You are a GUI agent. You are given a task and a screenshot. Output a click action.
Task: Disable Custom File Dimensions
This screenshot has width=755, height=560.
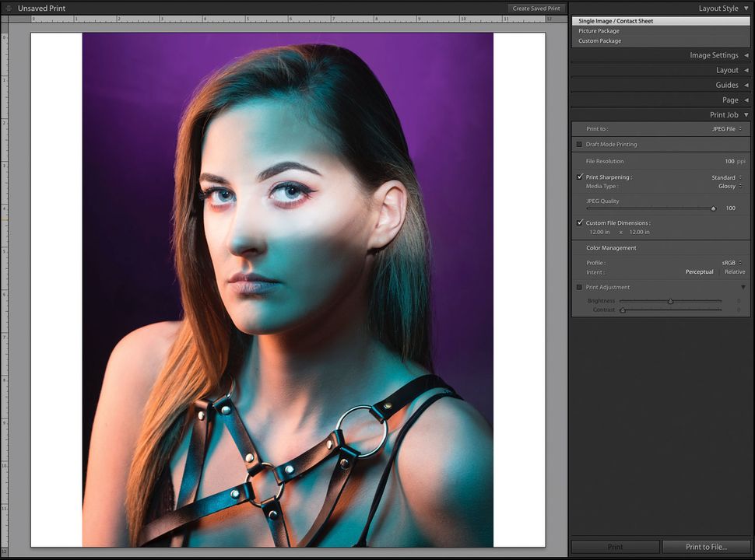579,222
